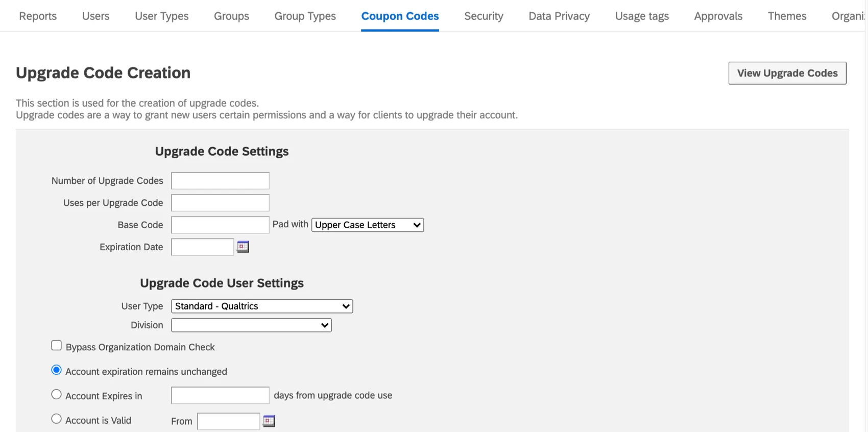Click the Expiration Date text field
The width and height of the screenshot is (868, 432).
coord(202,247)
